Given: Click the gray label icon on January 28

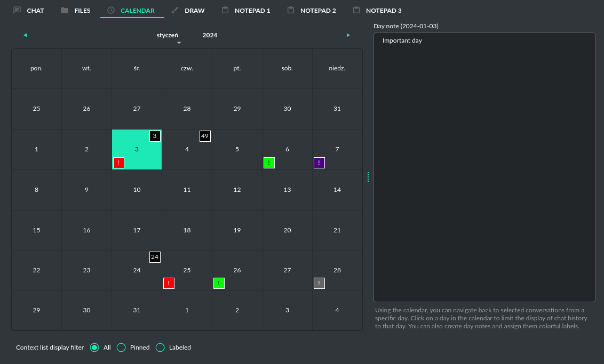Looking at the screenshot, I should 319,283.
